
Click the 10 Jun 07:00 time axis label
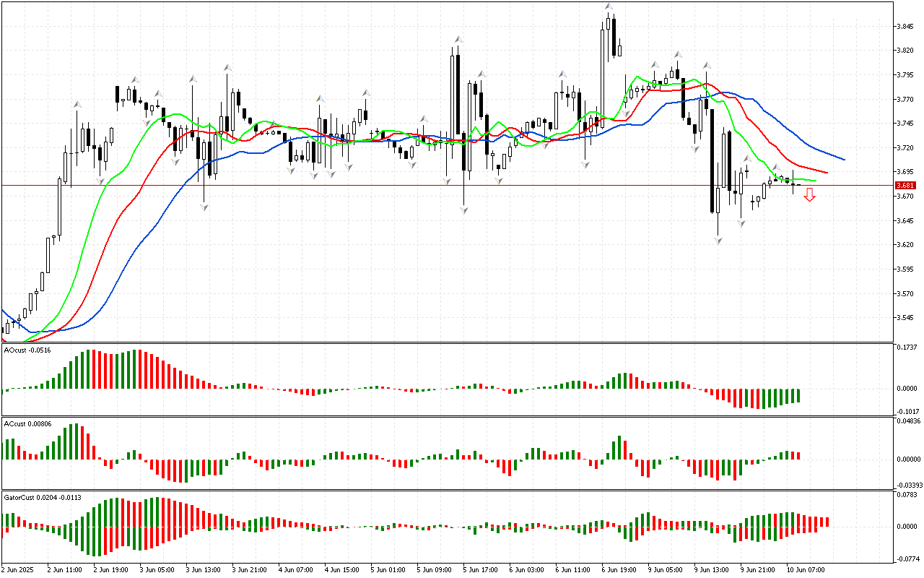pos(804,569)
